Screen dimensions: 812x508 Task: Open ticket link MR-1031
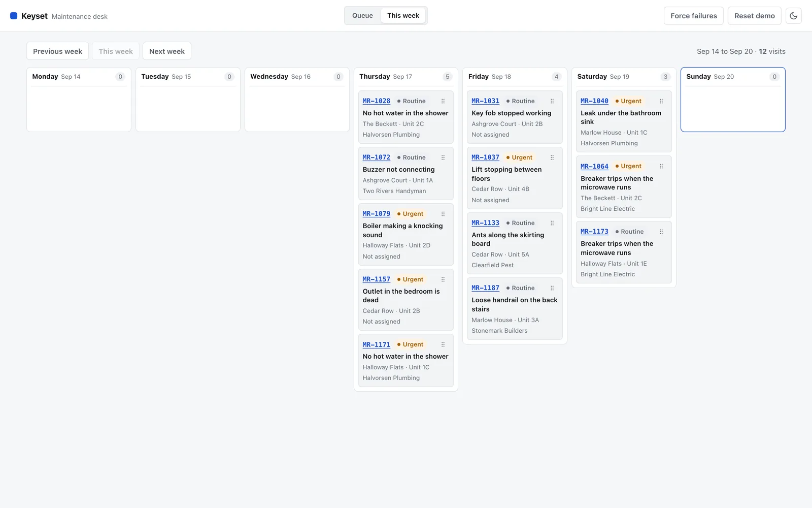coord(486,101)
